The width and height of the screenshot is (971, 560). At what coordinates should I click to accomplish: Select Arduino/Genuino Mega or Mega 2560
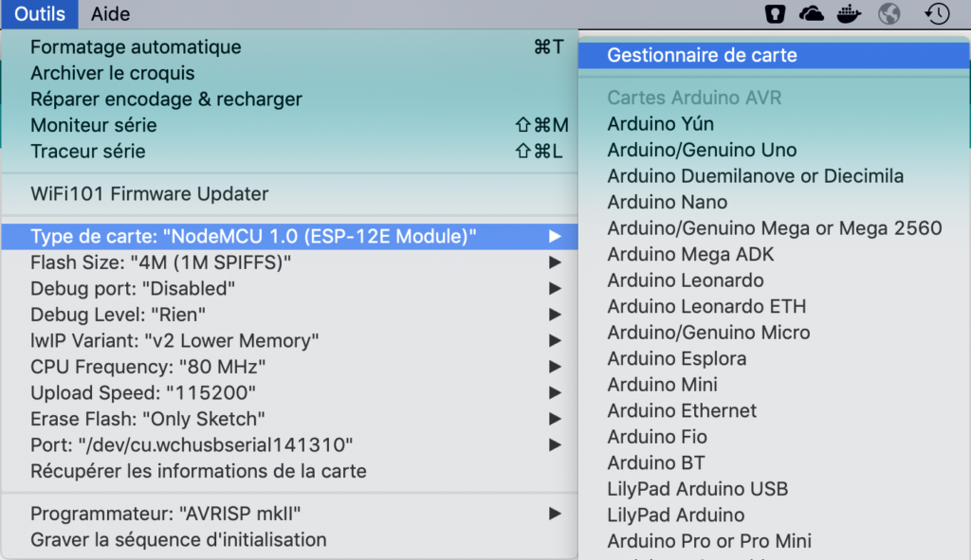[x=774, y=228]
